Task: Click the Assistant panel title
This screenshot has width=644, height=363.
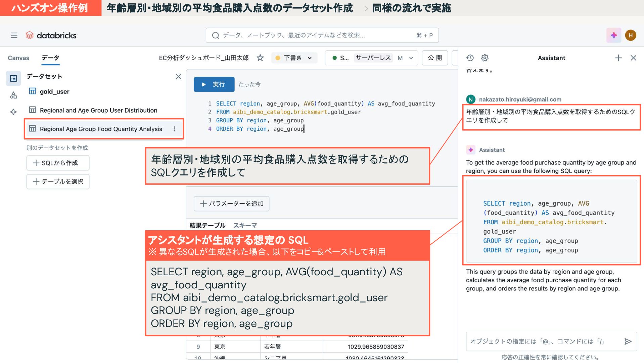Action: [551, 58]
